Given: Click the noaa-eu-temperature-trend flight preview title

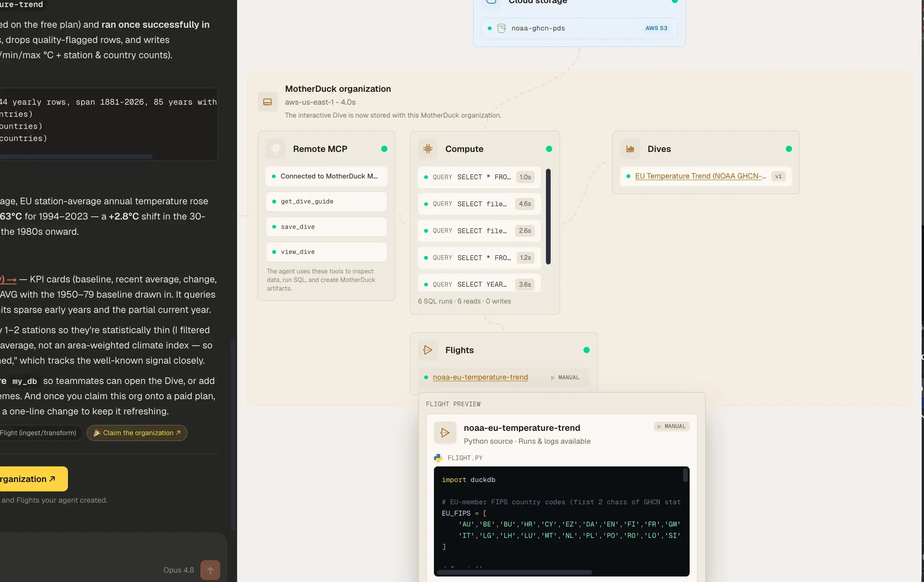Looking at the screenshot, I should click(x=522, y=428).
